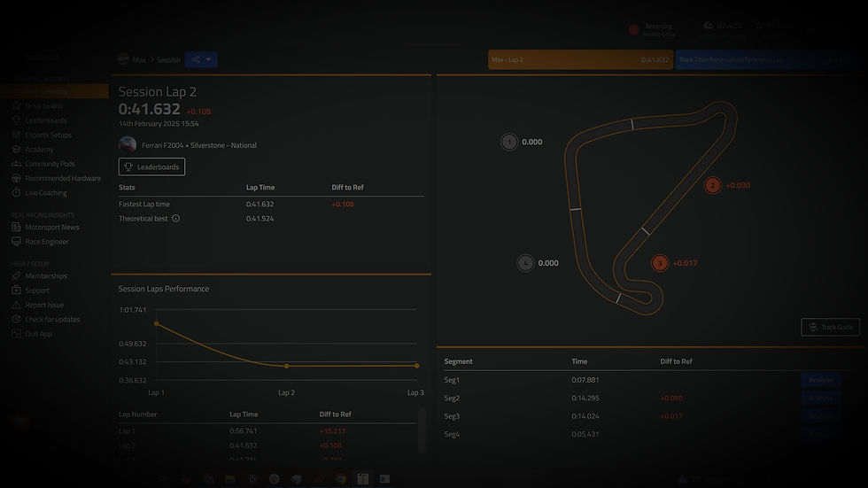Viewport: 868px width, 488px height.
Task: Click the Academy graduation icon
Action: [16, 149]
